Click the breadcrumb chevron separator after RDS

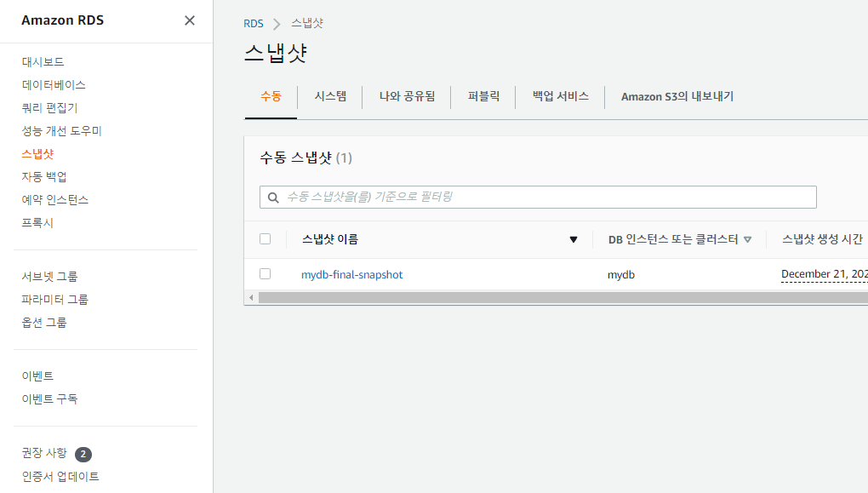point(277,24)
